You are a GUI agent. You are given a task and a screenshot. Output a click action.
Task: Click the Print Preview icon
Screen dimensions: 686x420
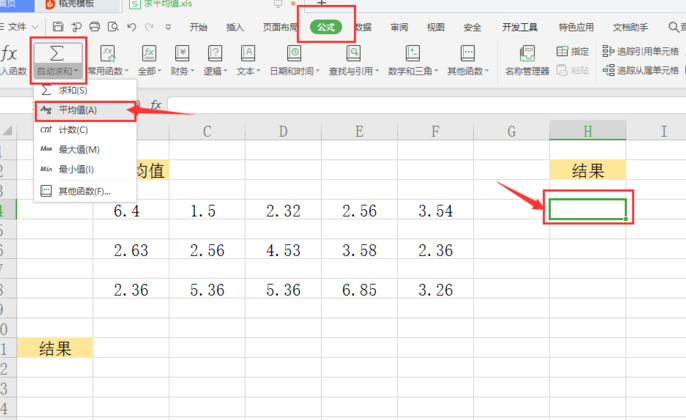(113, 27)
